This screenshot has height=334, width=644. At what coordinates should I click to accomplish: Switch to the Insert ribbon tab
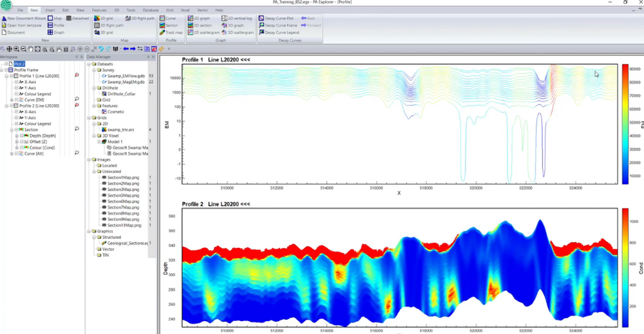click(50, 10)
